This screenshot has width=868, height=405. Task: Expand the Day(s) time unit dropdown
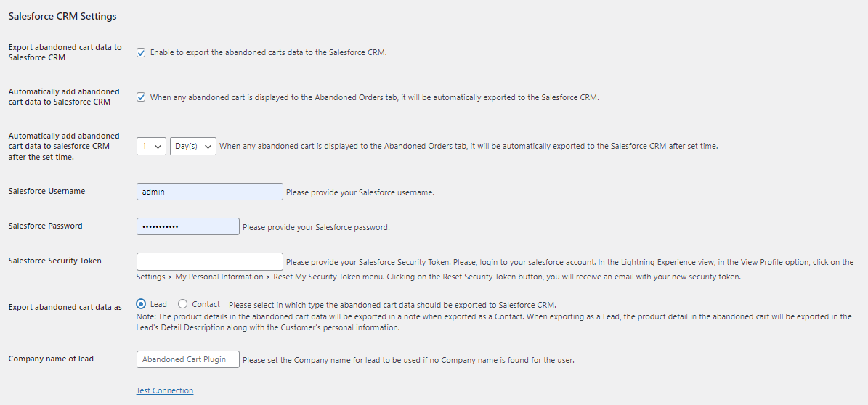pyautogui.click(x=192, y=147)
